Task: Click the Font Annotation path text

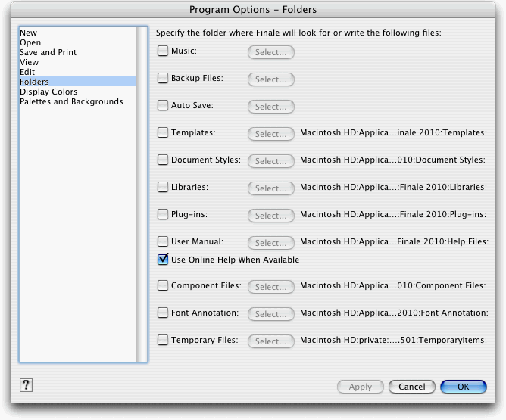Action: point(394,313)
